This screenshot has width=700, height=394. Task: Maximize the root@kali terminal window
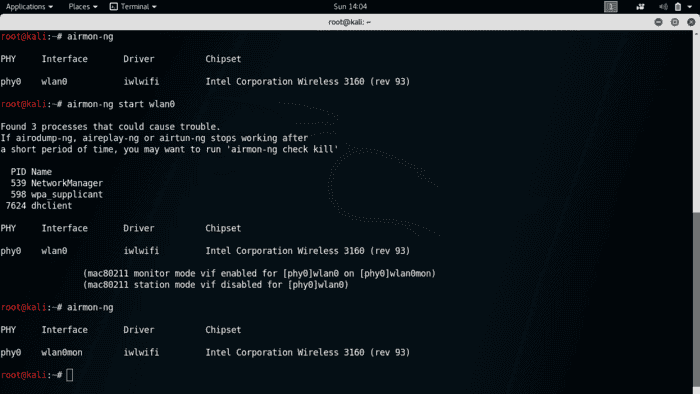pyautogui.click(x=675, y=22)
